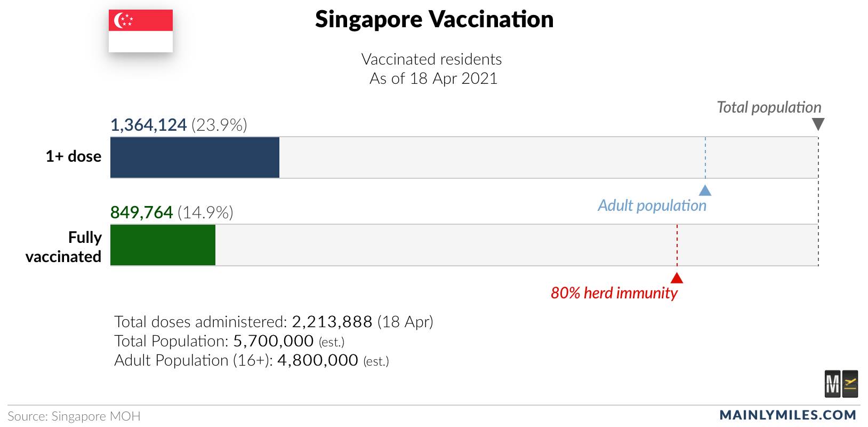The height and width of the screenshot is (427, 868).
Task: Click the Total doses administered 2,213,888 line
Action: [274, 322]
